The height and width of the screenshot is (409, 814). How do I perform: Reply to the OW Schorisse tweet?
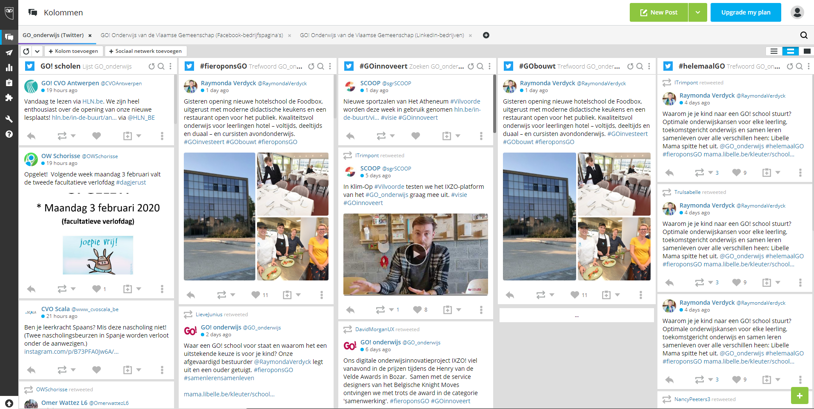pyautogui.click(x=31, y=289)
